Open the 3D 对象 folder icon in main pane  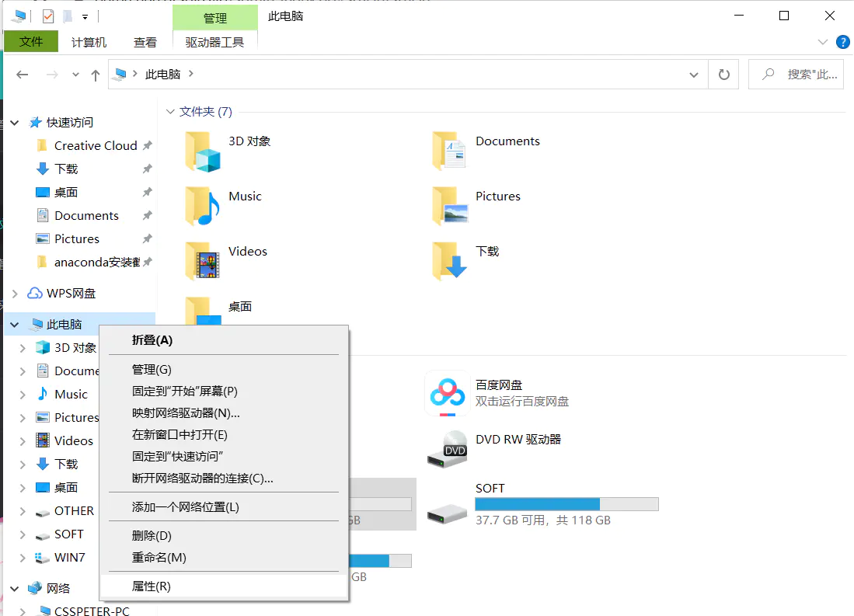point(203,152)
